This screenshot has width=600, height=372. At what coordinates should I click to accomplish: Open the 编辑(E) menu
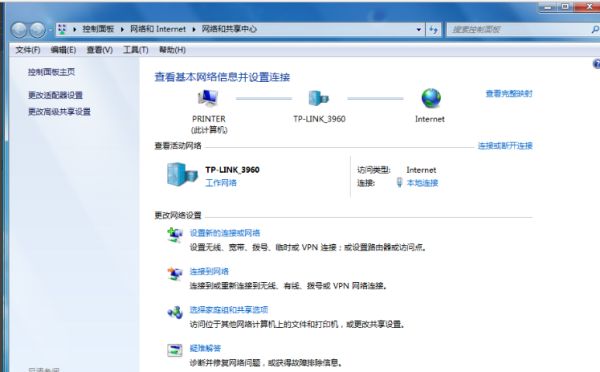[x=63, y=50]
